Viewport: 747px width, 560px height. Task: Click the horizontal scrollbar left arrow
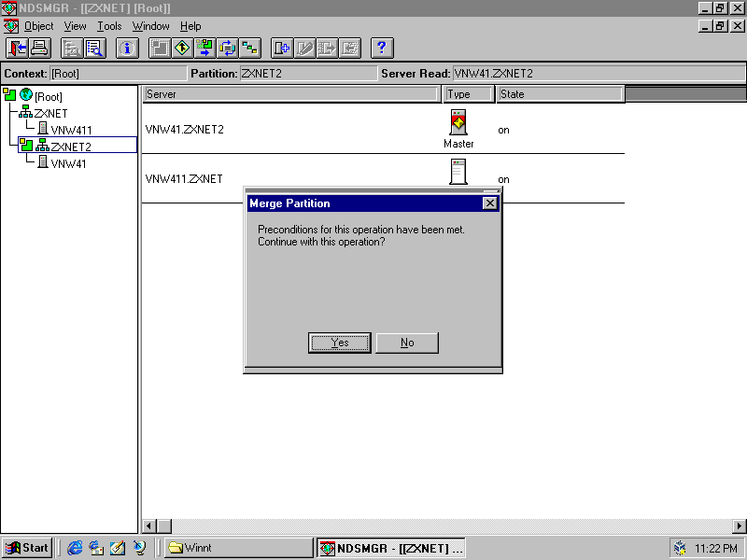click(148, 526)
